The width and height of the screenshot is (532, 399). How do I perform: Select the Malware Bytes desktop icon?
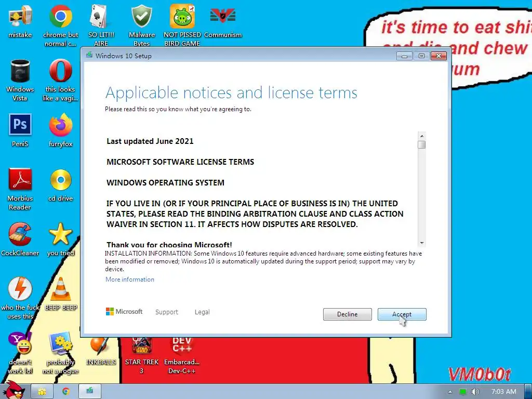[141, 25]
